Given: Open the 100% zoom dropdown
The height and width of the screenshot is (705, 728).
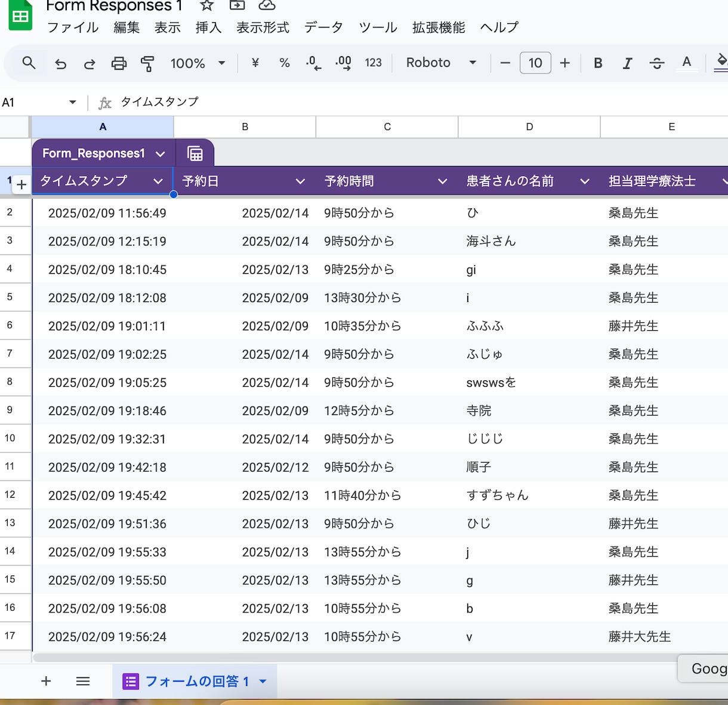Looking at the screenshot, I should (x=198, y=63).
